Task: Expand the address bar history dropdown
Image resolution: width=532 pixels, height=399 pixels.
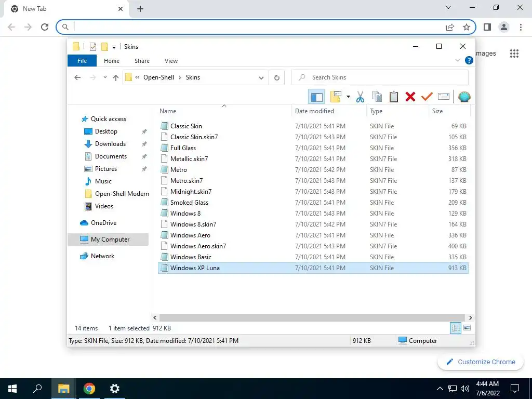Action: pos(261,78)
